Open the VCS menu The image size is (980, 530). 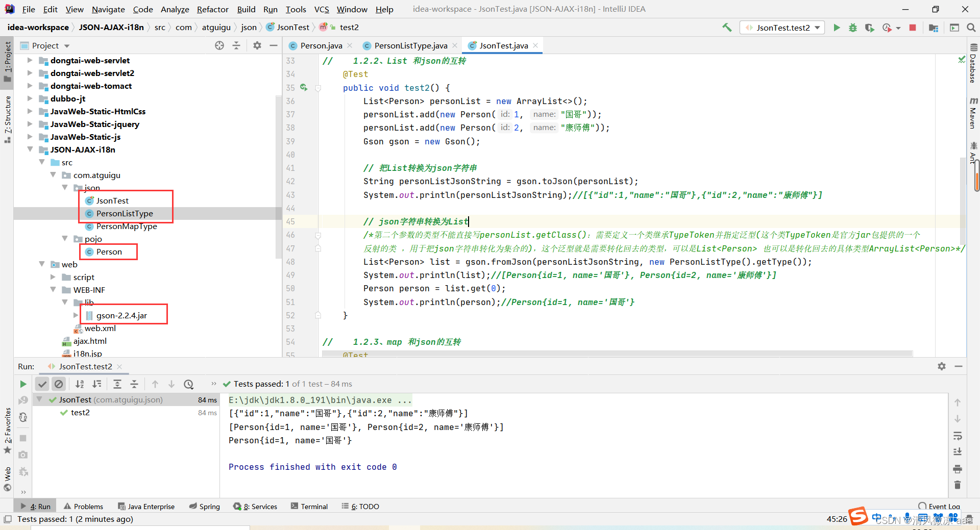322,9
